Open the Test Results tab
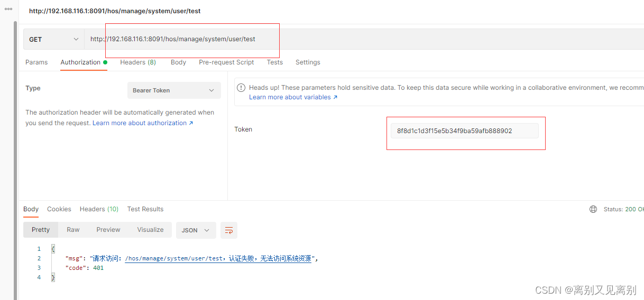Screen dimensions: 644x300 [x=145, y=209]
